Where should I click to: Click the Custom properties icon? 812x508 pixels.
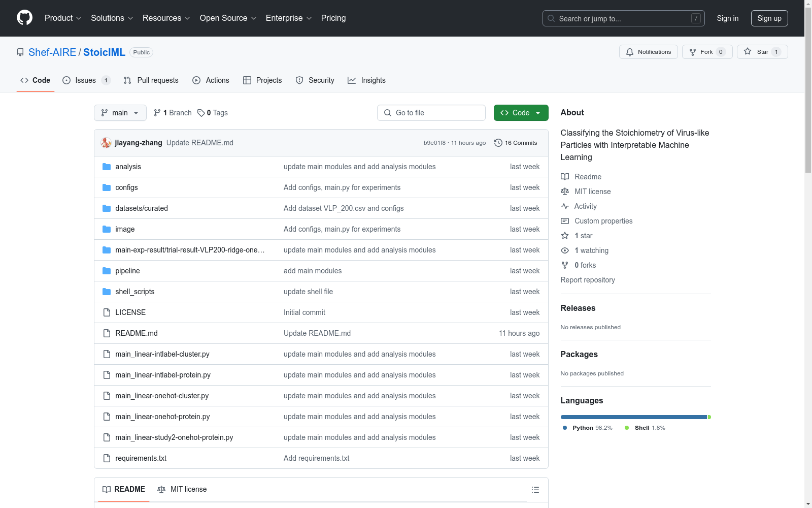point(565,221)
